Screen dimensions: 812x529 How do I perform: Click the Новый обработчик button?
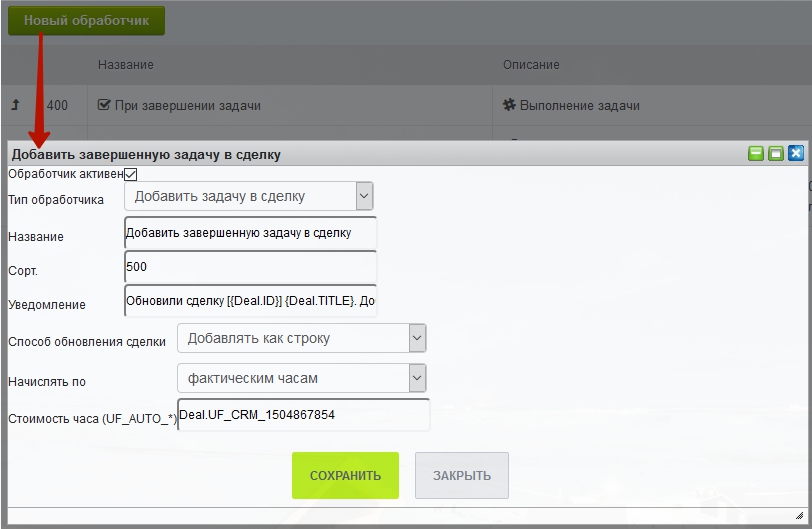click(x=86, y=20)
